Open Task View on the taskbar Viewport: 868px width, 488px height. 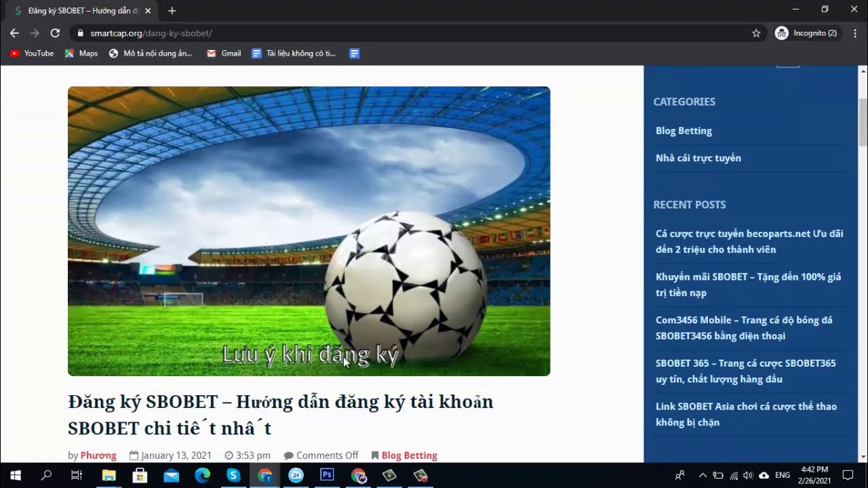click(x=77, y=475)
